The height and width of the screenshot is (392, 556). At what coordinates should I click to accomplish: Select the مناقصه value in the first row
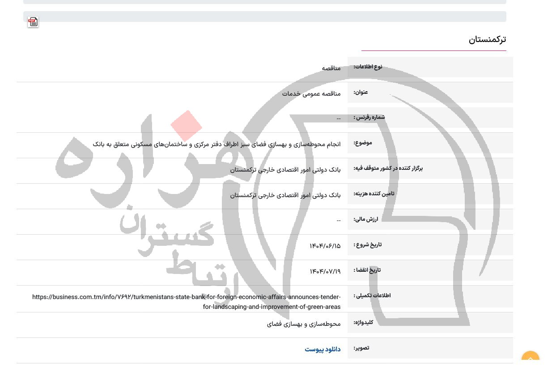331,68
